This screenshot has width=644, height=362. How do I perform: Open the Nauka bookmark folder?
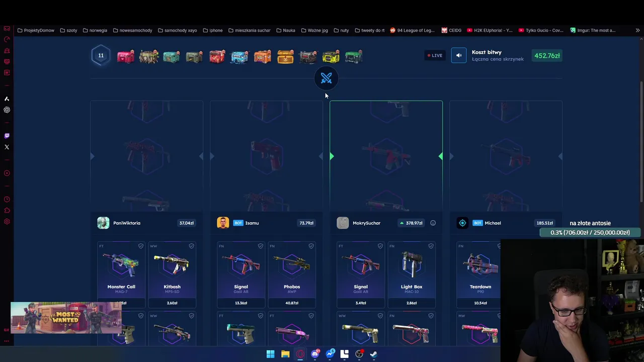click(286, 30)
